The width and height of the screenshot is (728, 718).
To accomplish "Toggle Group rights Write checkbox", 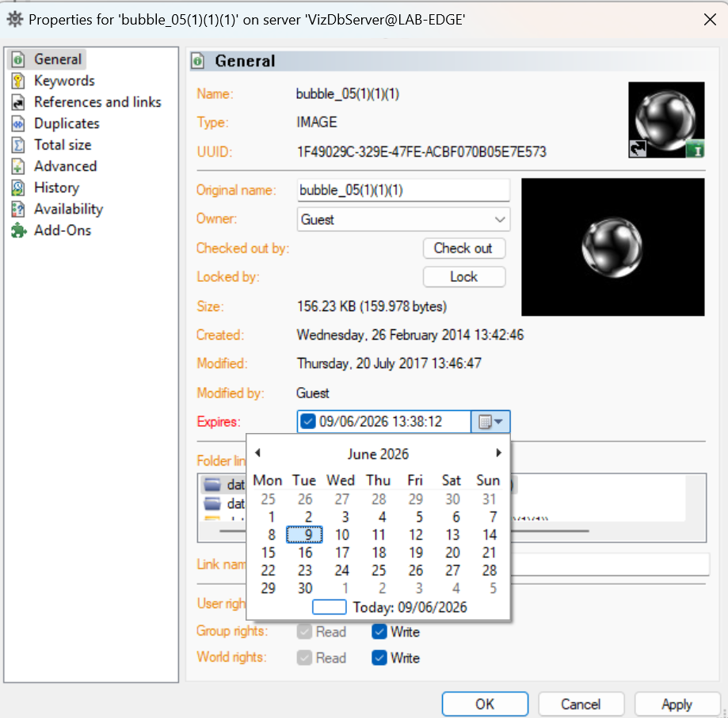I will point(379,632).
